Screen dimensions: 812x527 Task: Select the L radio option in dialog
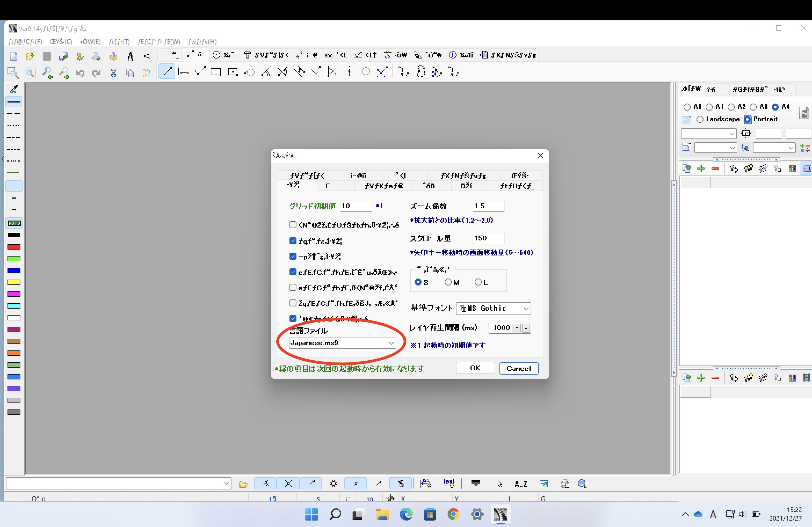[478, 282]
